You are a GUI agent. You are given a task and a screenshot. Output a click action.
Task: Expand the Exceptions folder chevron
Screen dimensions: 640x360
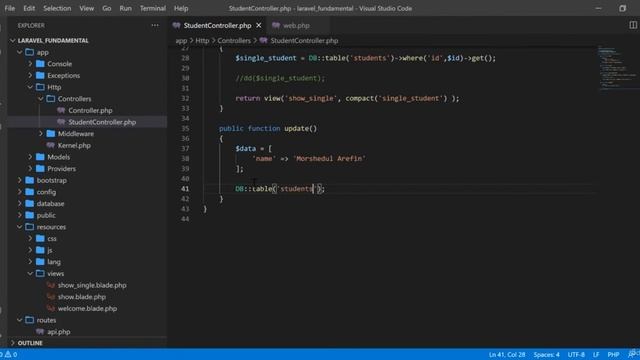[30, 76]
